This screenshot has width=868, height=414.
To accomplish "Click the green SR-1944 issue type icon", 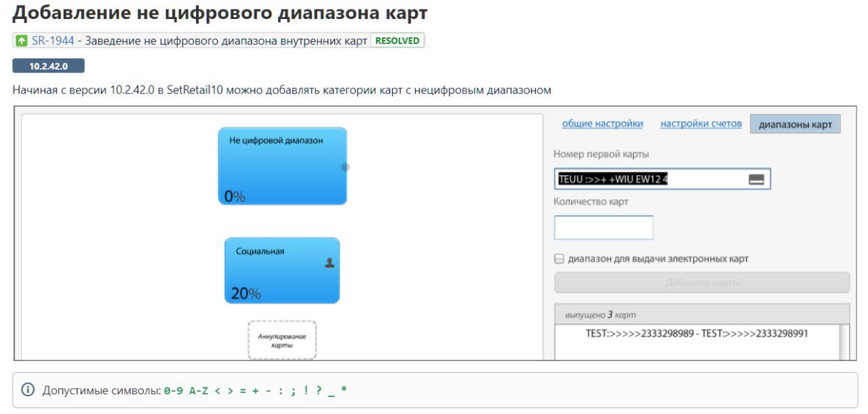I will [x=22, y=41].
